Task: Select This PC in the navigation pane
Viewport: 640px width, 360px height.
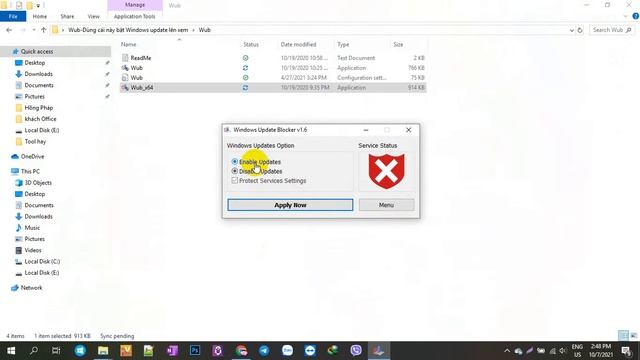Action: (30, 171)
